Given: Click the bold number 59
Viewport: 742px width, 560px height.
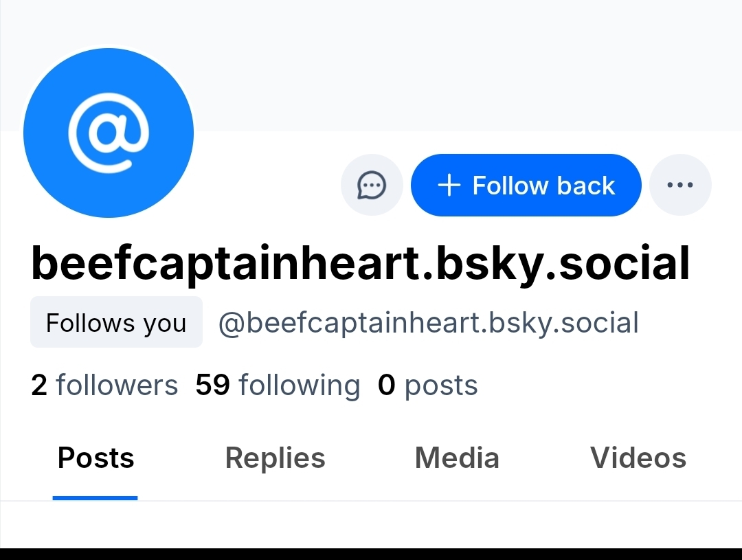Looking at the screenshot, I should [x=212, y=385].
